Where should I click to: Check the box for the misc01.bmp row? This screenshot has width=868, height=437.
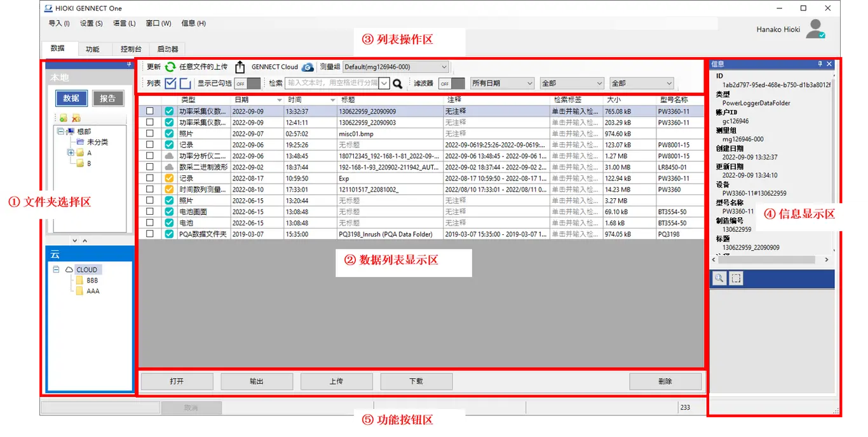point(150,134)
